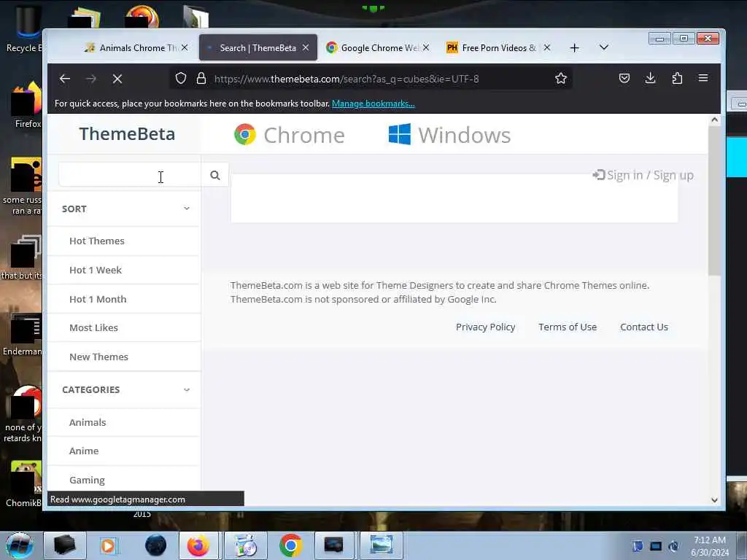Bookmark this page with the star icon

[x=561, y=78]
